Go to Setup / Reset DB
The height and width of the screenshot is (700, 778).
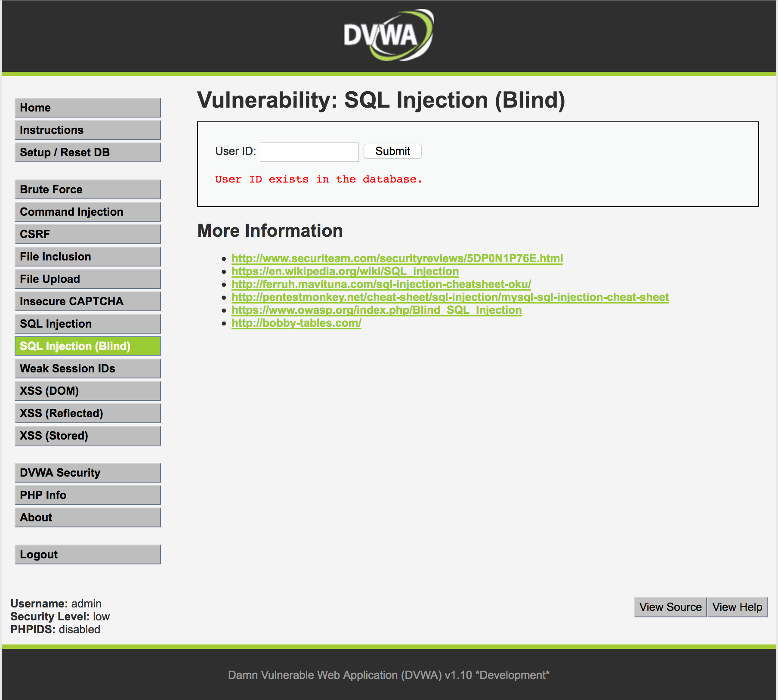tap(88, 152)
